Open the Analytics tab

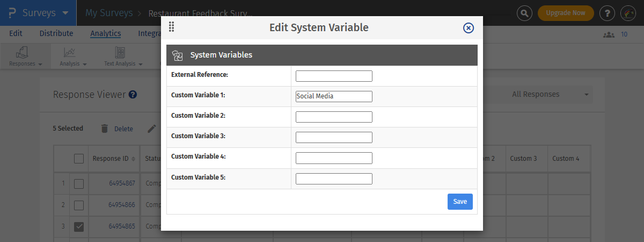(105, 33)
